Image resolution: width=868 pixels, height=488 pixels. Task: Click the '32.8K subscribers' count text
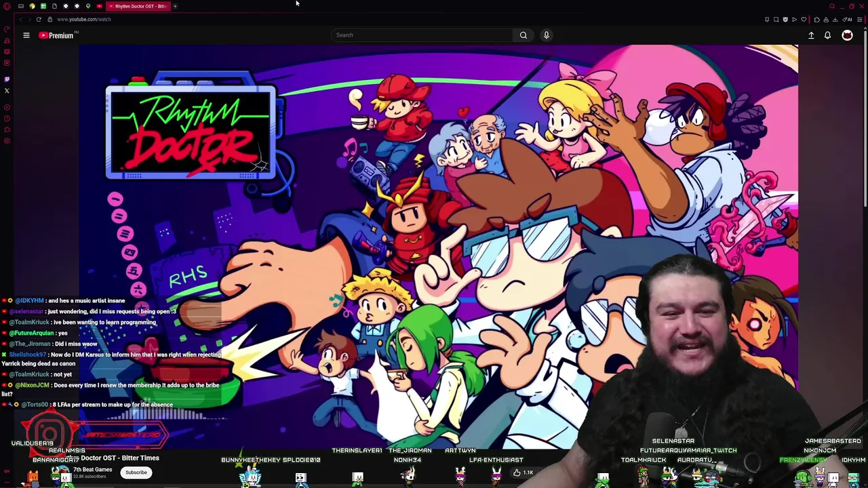coord(90,476)
